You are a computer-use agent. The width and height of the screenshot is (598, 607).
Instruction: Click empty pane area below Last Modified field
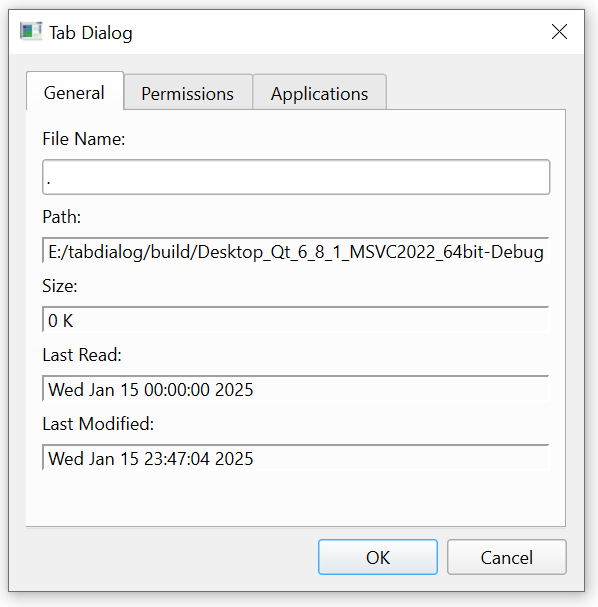coord(296,497)
